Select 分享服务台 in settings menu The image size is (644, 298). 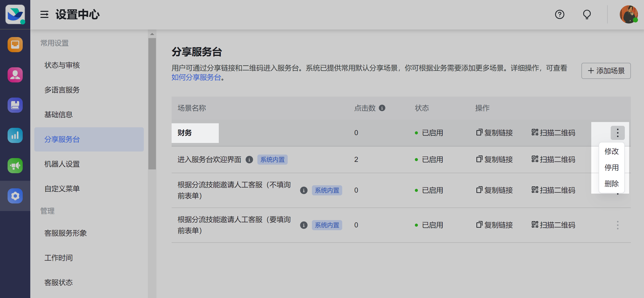[x=89, y=139]
